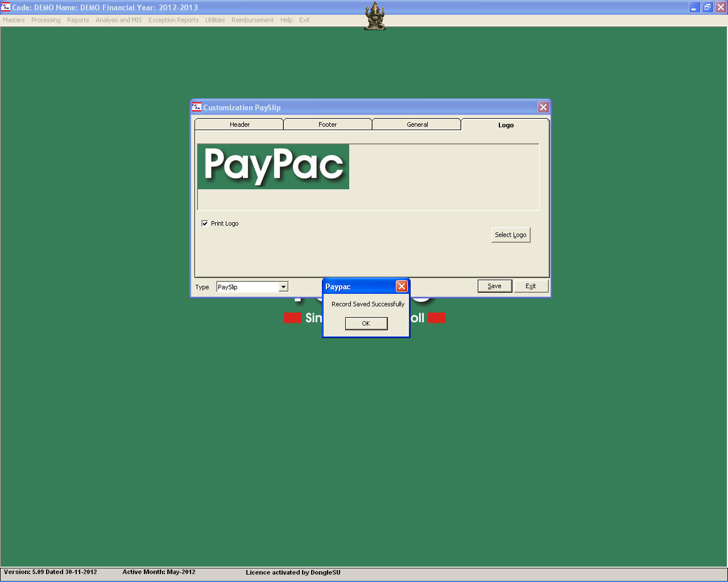Open the Masters menu
Image resolution: width=728 pixels, height=582 pixels.
(14, 20)
